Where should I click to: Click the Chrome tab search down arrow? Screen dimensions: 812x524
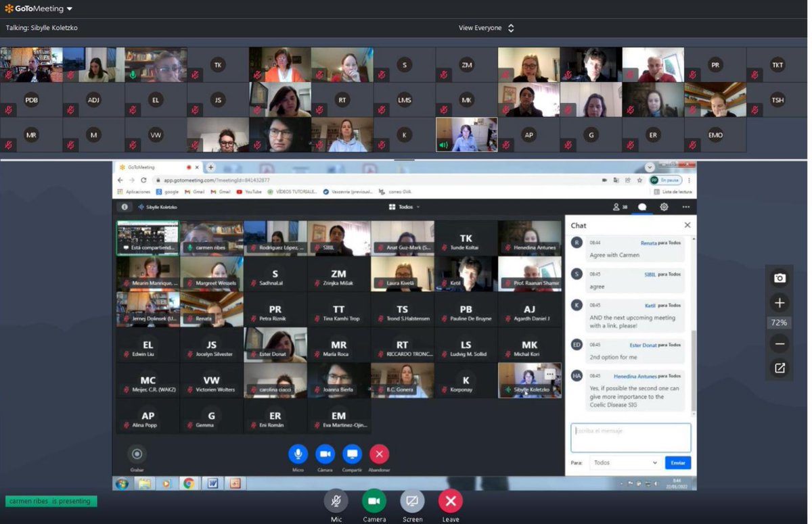(x=650, y=167)
